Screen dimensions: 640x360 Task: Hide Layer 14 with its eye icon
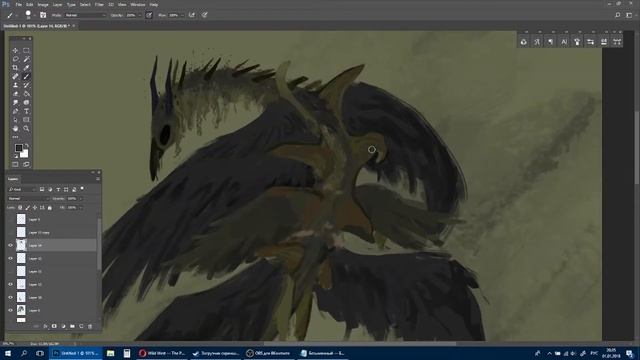click(x=11, y=245)
